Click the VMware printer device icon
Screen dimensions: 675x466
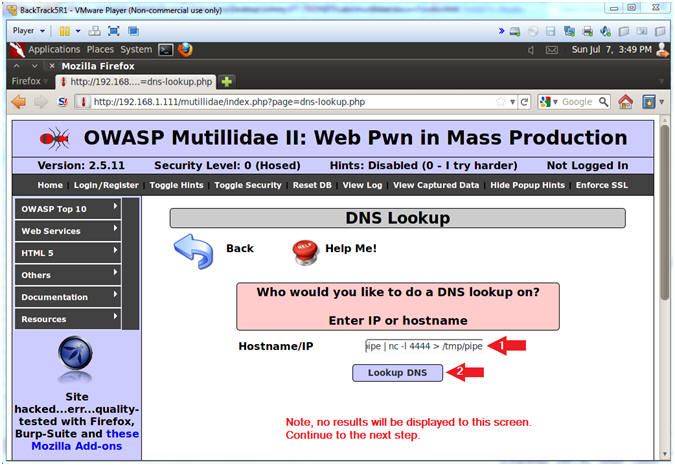[x=588, y=31]
